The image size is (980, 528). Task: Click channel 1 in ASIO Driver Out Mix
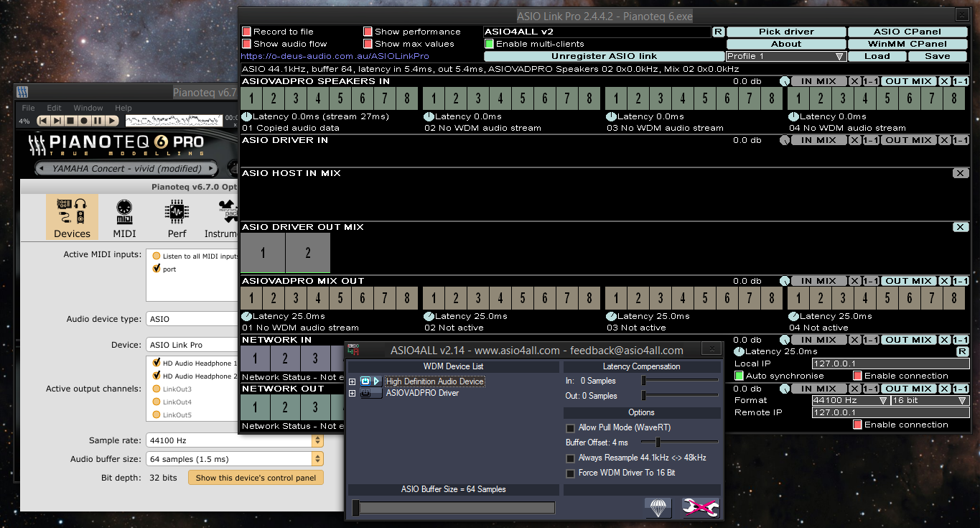point(263,253)
